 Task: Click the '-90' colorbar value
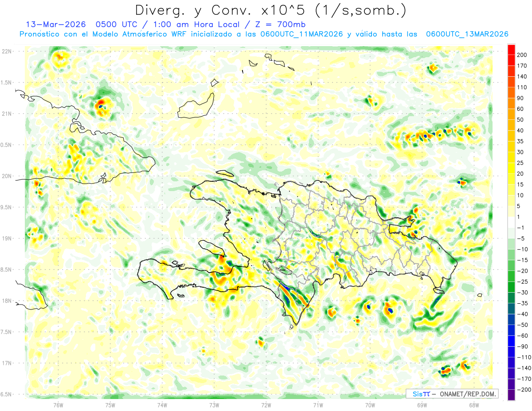point(524,346)
